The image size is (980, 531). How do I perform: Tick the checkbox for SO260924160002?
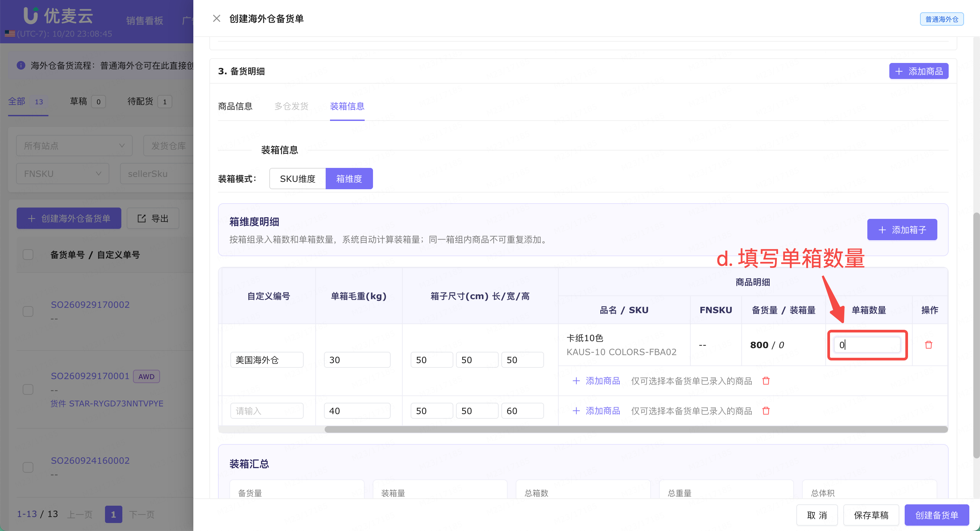[x=28, y=467]
